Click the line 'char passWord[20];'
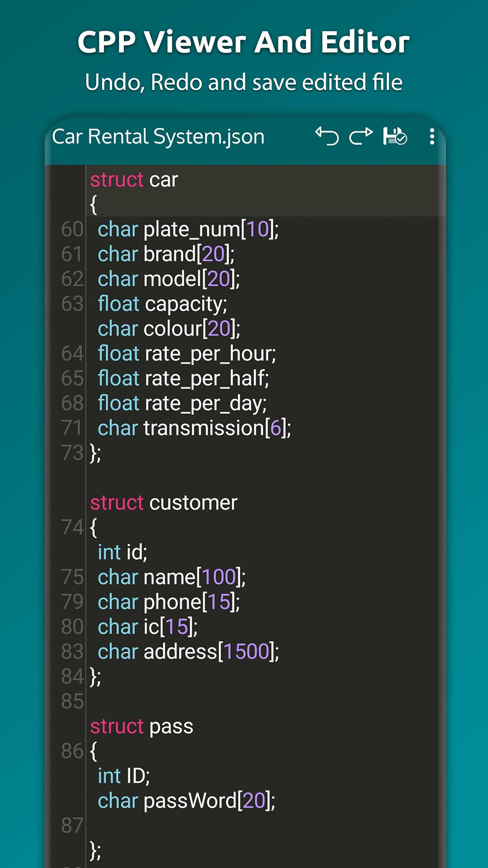The image size is (488, 868). (x=186, y=801)
